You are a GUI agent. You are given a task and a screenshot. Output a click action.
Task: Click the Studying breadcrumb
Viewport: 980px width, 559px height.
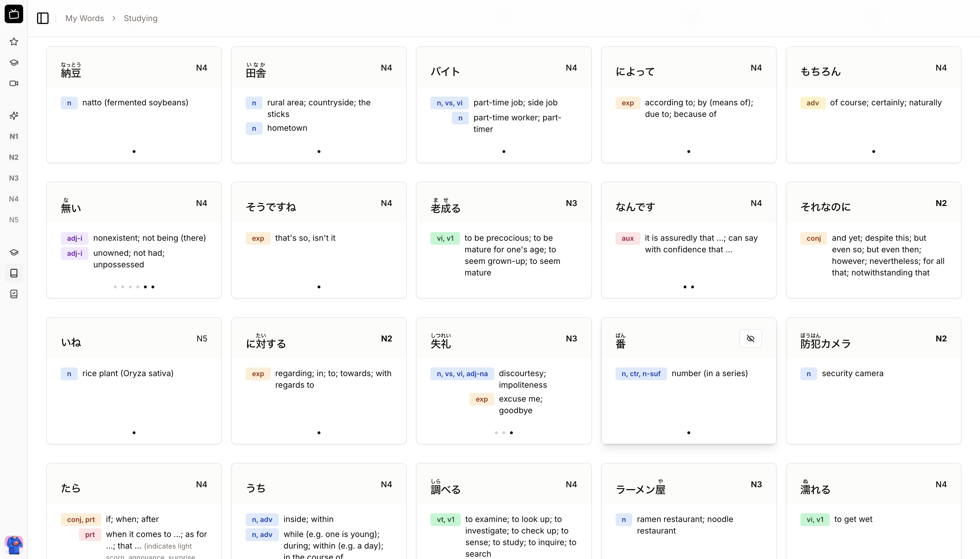(x=141, y=18)
